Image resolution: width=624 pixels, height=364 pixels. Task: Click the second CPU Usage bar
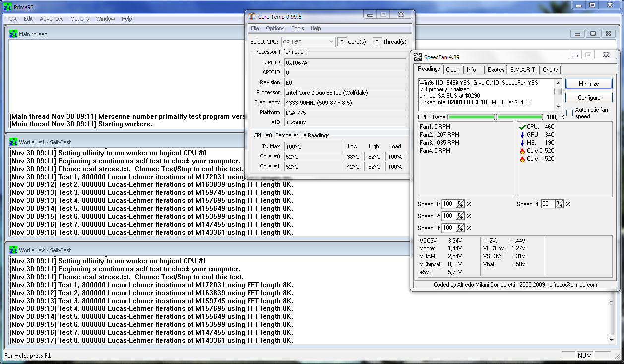pos(519,117)
